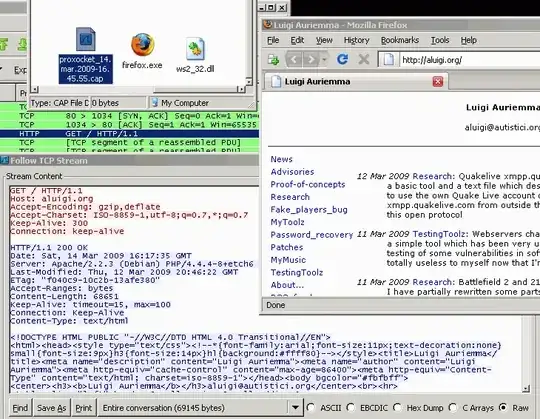Image resolution: width=540 pixels, height=419 pixels.
Task: Select the ASCII radio button
Action: click(311, 408)
